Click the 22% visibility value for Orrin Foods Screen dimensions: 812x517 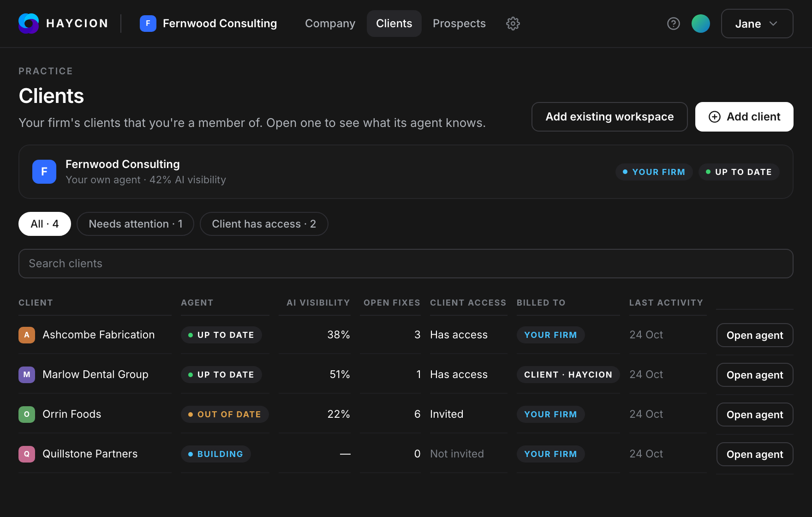pyautogui.click(x=339, y=414)
